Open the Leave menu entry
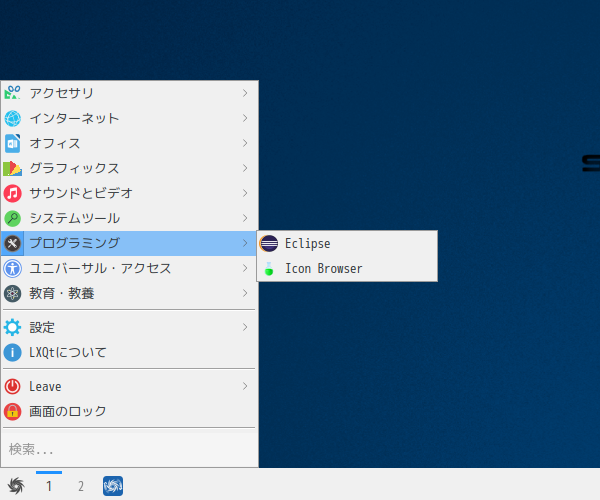Image resolution: width=600 pixels, height=500 pixels. (x=129, y=386)
